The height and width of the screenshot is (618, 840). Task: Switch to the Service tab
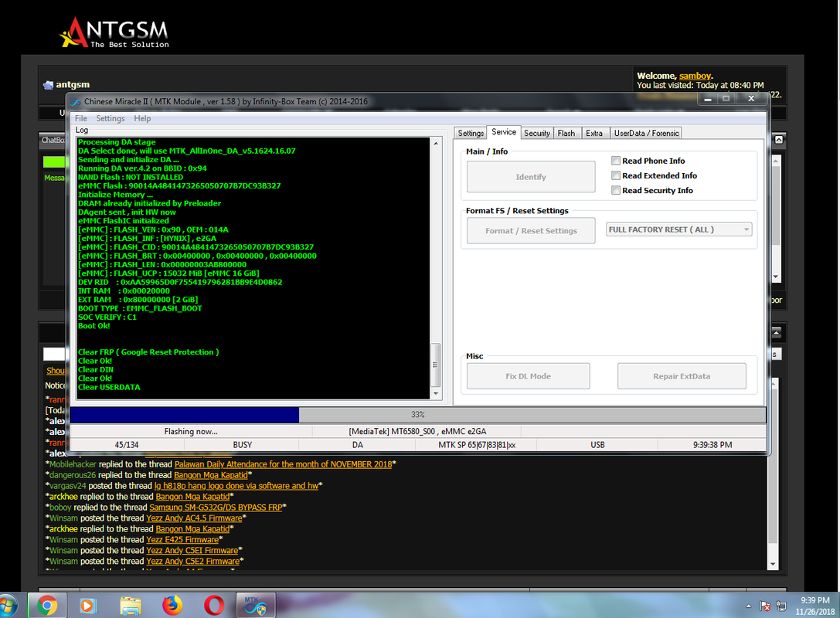click(x=504, y=132)
